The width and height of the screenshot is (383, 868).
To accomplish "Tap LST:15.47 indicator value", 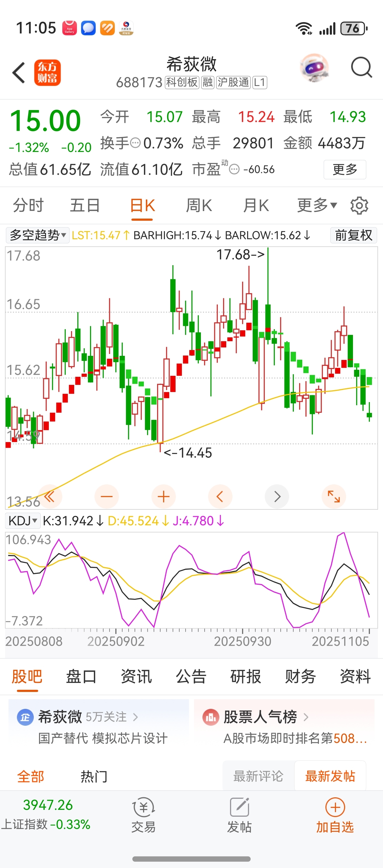I will 101,235.
